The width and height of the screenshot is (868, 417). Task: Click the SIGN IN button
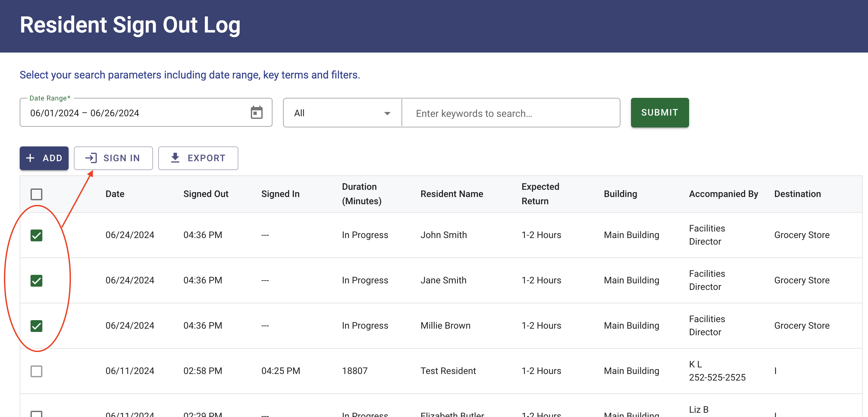(x=113, y=158)
